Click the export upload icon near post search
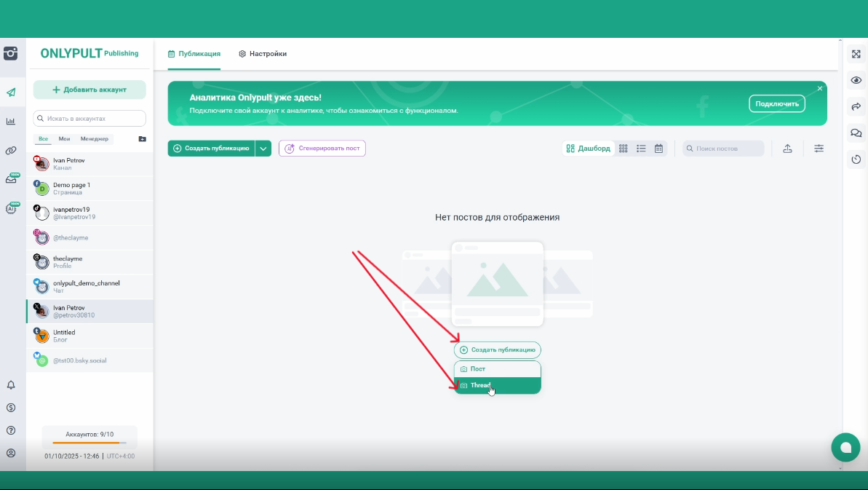Viewport: 868px width, 490px height. (787, 149)
